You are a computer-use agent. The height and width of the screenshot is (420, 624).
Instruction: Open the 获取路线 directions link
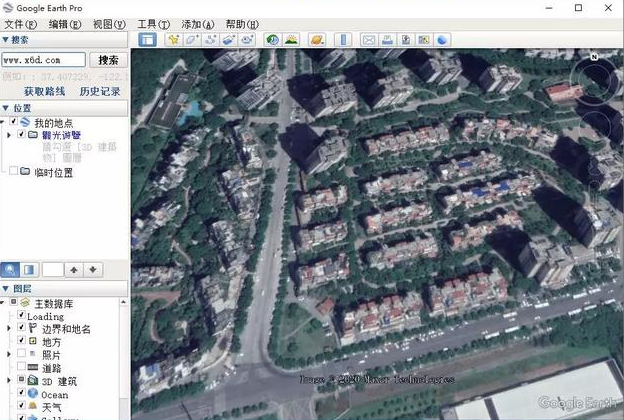(x=44, y=92)
